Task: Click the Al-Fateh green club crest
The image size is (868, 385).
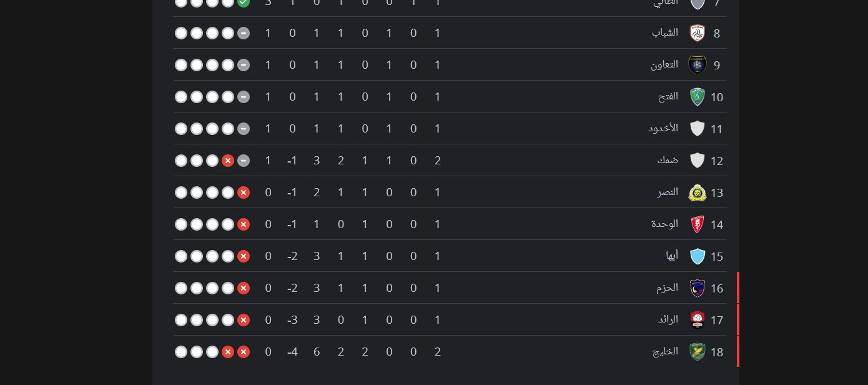Action: [x=697, y=97]
